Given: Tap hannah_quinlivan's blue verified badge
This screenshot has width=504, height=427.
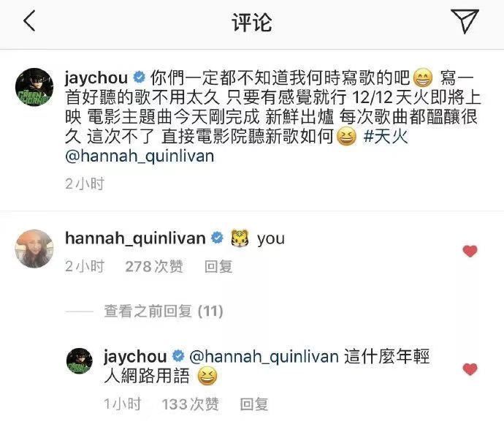Looking at the screenshot, I should point(217,238).
